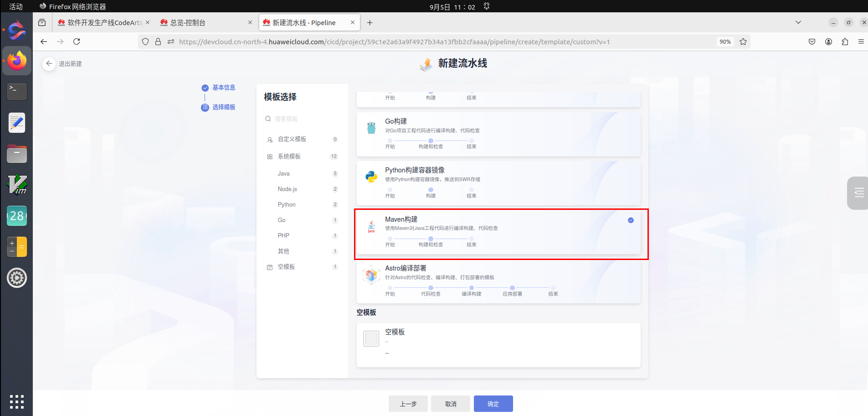Image resolution: width=868 pixels, height=416 pixels.
Task: Open the notification bell in top bar
Action: (x=487, y=6)
